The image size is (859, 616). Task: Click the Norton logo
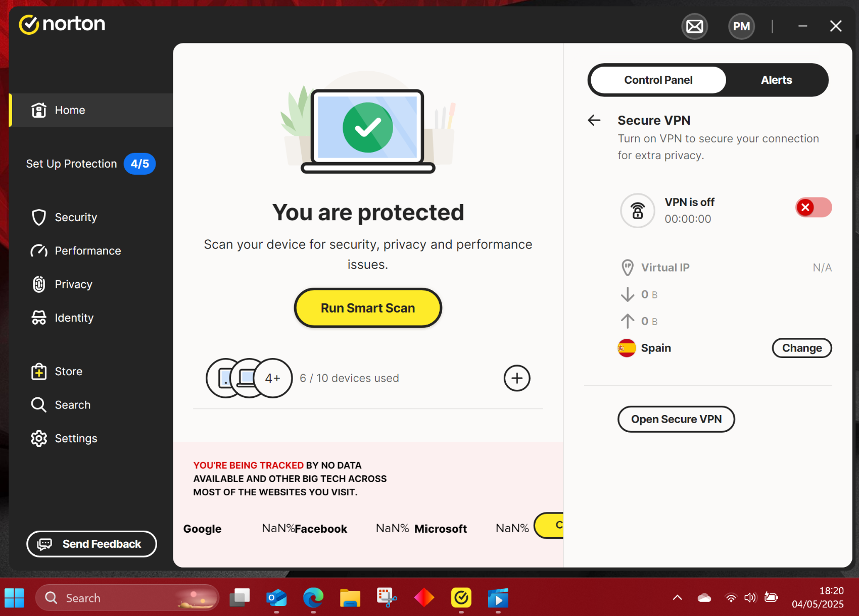[x=62, y=24]
